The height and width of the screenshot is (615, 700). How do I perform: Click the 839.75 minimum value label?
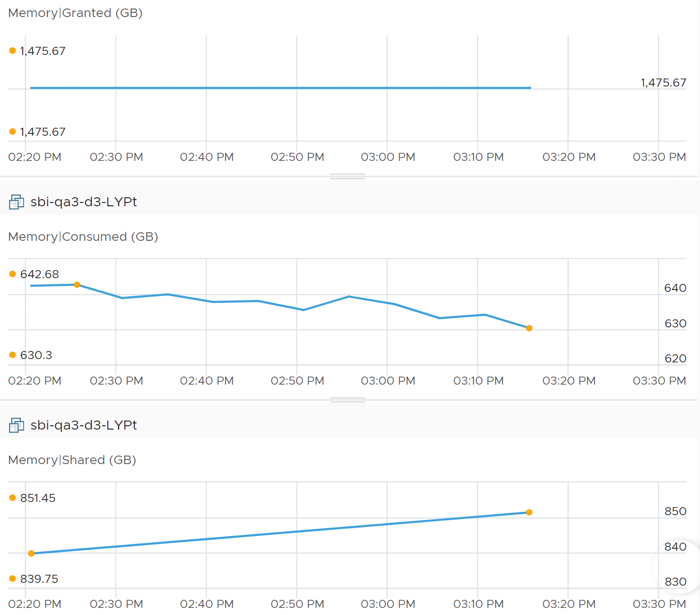pyautogui.click(x=39, y=579)
